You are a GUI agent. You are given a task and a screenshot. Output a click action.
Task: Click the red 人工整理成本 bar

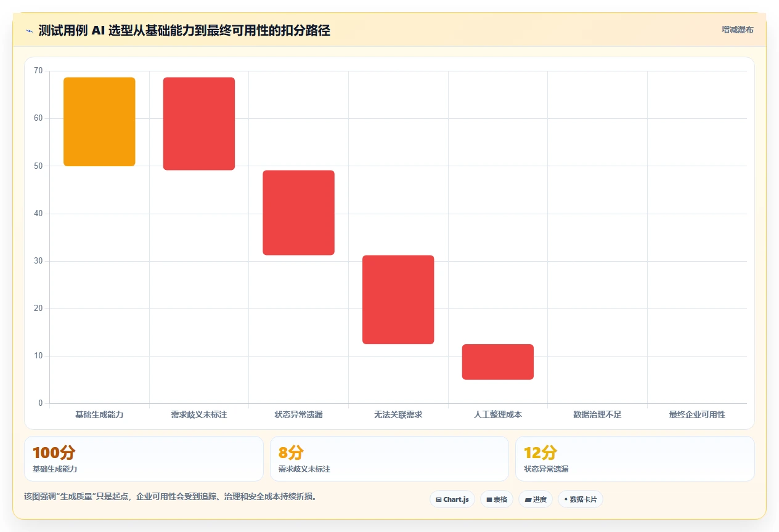[498, 362]
